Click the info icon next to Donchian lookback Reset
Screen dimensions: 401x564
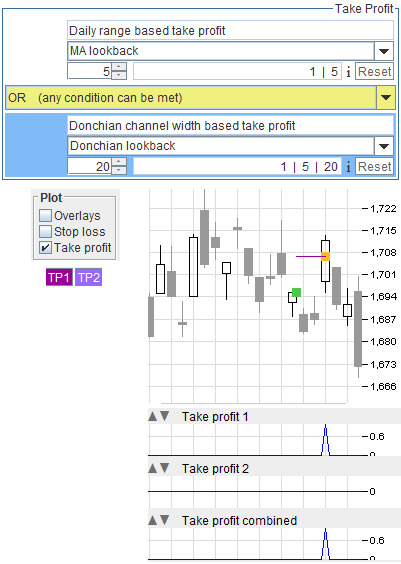click(348, 167)
